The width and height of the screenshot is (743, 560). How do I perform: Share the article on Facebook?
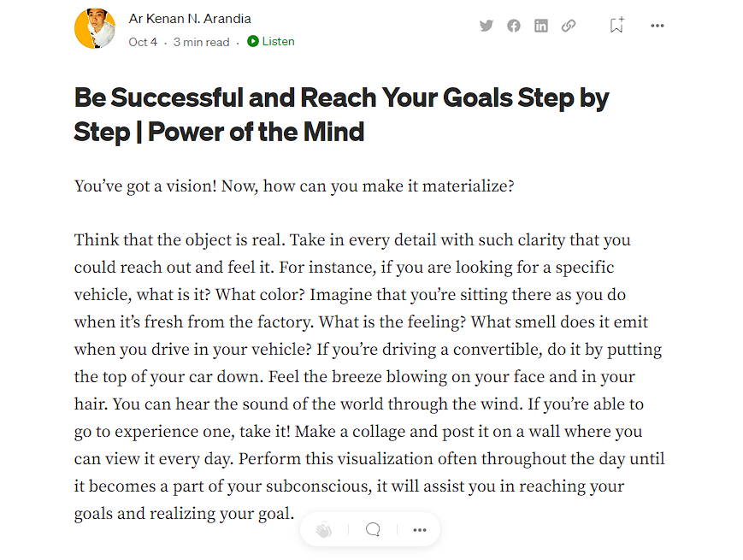click(514, 26)
